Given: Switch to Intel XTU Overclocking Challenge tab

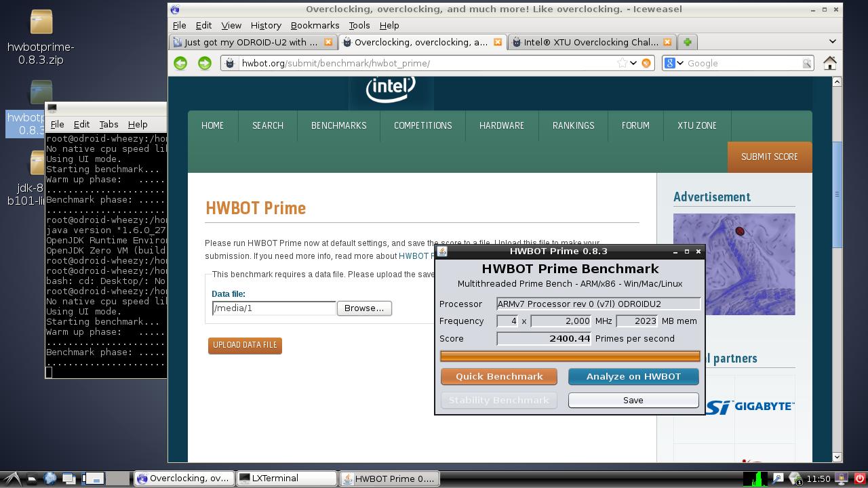Looking at the screenshot, I should click(593, 42).
